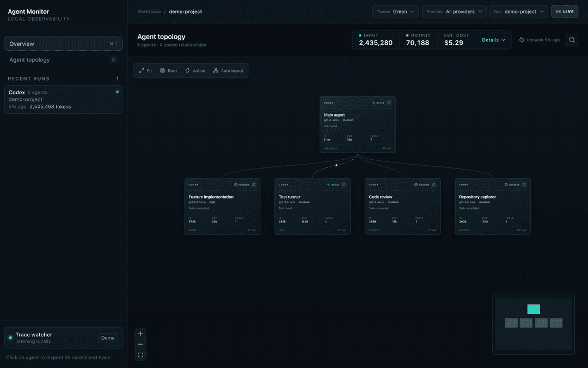Open the Codex recent run entry
The height and width of the screenshot is (368, 588).
pyautogui.click(x=63, y=99)
